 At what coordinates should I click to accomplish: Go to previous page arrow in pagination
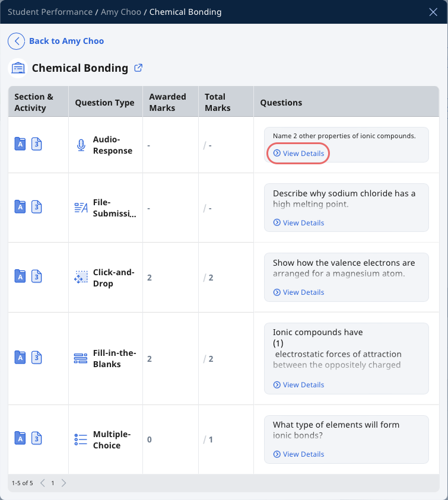pyautogui.click(x=43, y=483)
